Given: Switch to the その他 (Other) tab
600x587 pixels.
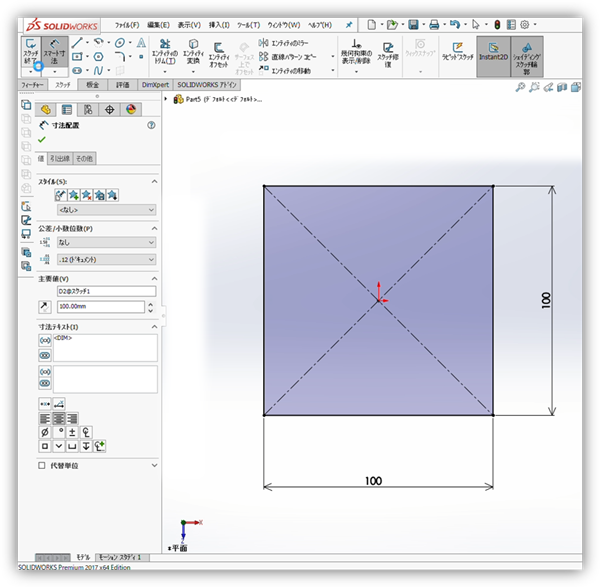Looking at the screenshot, I should [x=84, y=158].
